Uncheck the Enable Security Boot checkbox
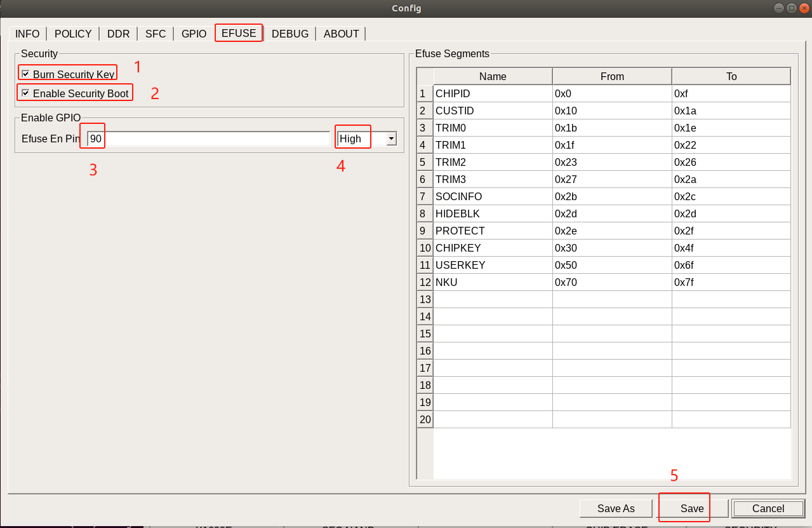This screenshot has width=812, height=528. 25,93
